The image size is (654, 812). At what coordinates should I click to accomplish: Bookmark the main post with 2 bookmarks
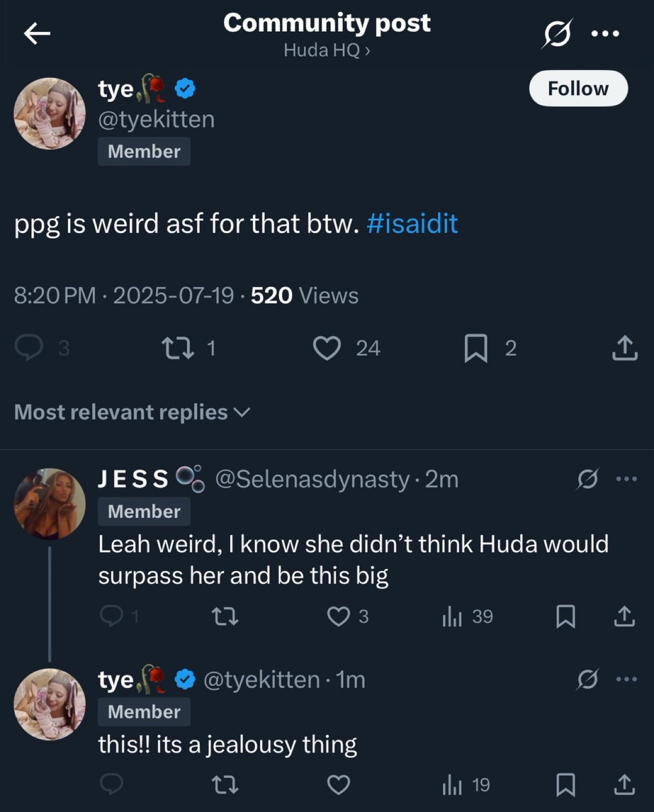point(476,348)
